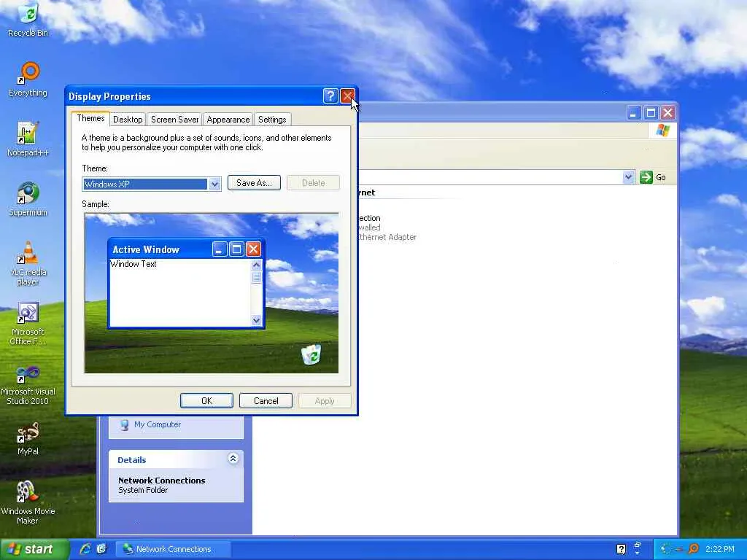This screenshot has height=560, width=747.
Task: Select the Microsoft Office desktop shortcut
Action: click(x=28, y=324)
